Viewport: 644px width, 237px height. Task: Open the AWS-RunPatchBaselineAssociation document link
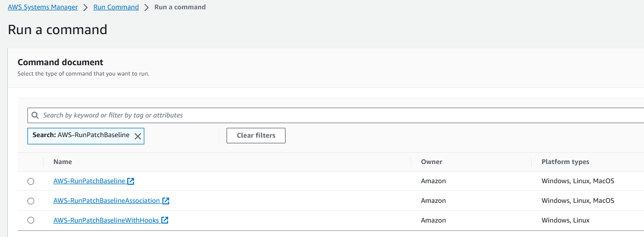[107, 201]
